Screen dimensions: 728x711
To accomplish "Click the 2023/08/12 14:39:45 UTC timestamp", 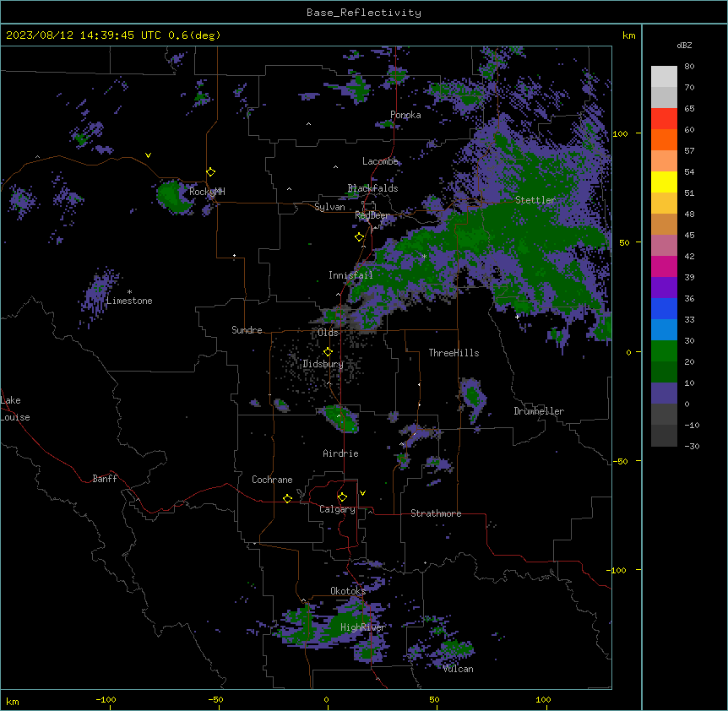I will point(83,35).
